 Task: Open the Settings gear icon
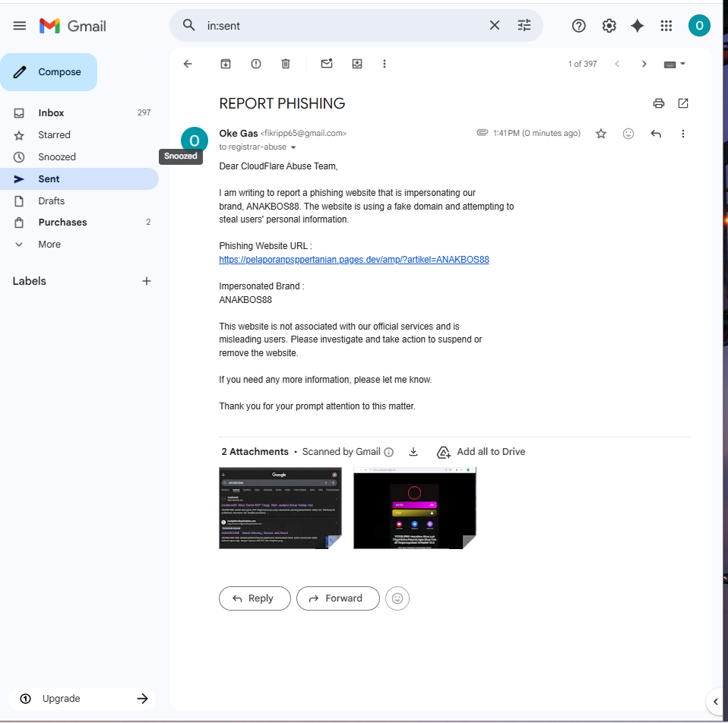609,26
